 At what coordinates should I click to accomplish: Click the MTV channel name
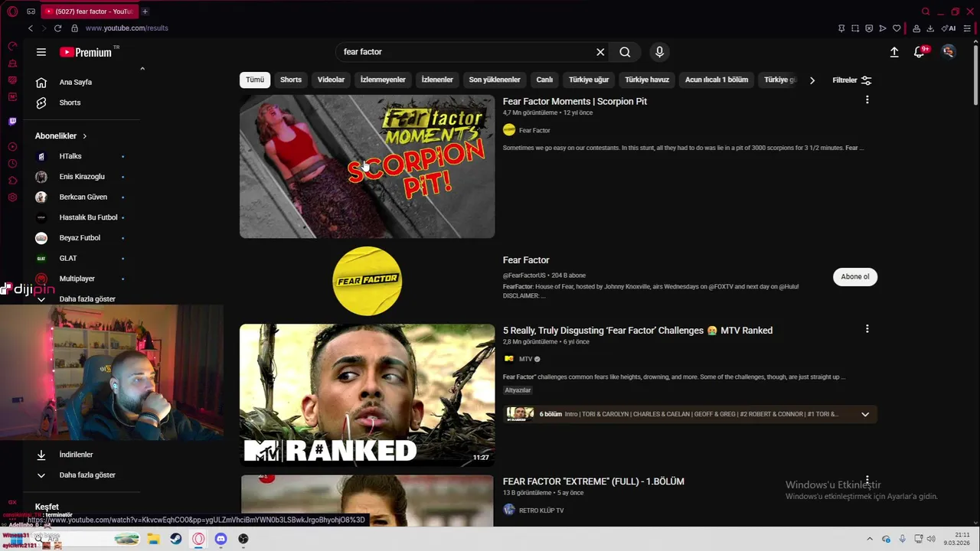tap(525, 359)
